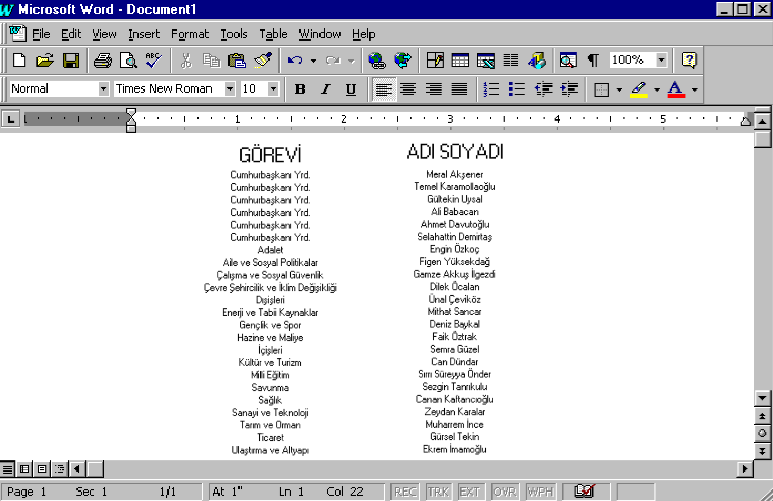Click the Print icon
Viewport: 773px width, 501px height.
(102, 61)
